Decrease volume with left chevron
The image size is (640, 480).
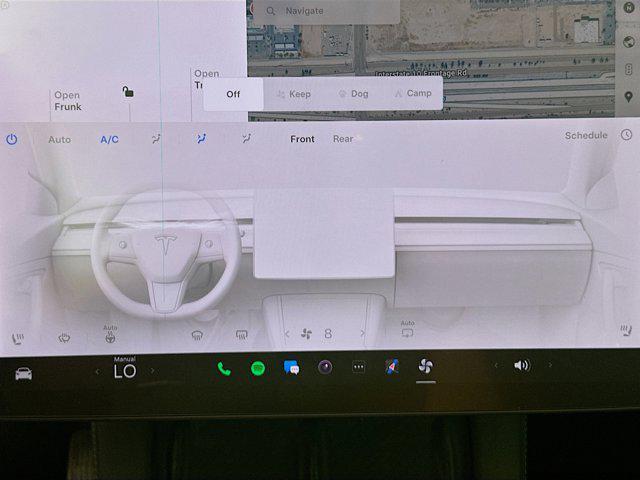pos(496,365)
